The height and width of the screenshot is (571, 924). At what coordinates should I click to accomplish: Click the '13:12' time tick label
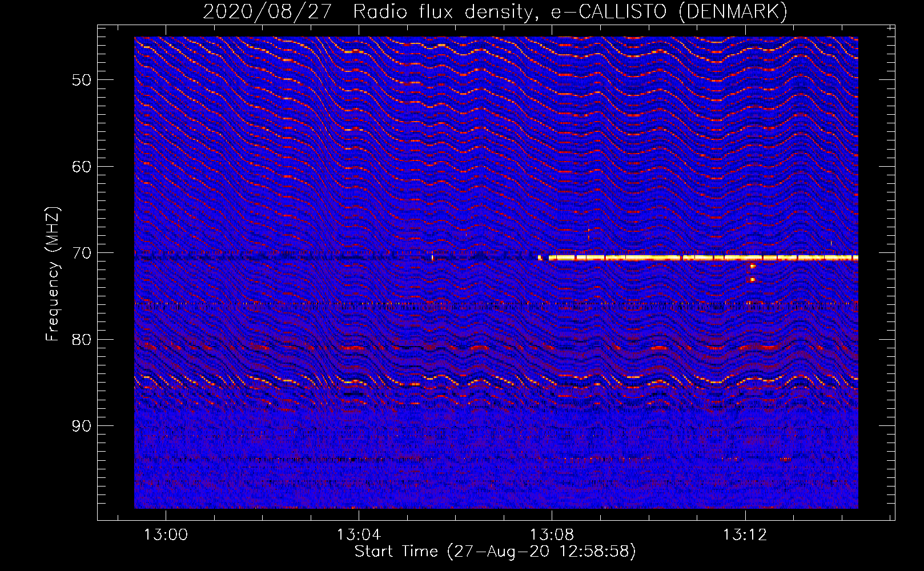[x=745, y=535]
